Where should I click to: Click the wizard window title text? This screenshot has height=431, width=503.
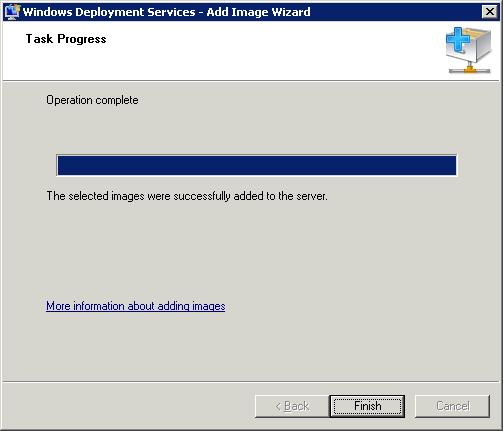click(166, 12)
